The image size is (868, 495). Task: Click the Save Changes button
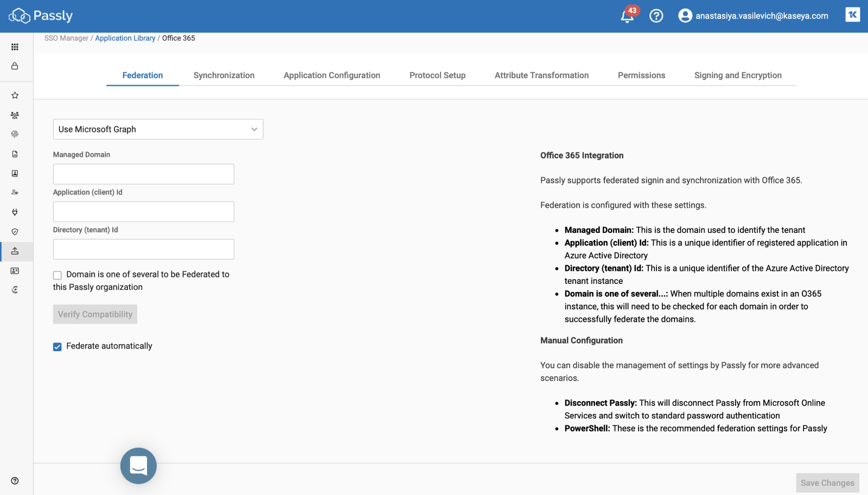pos(827,483)
